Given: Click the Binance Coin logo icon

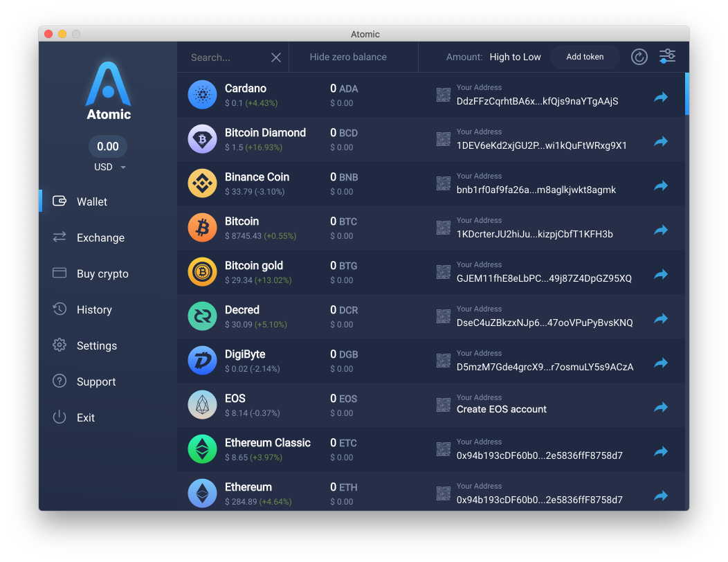Looking at the screenshot, I should 202,183.
